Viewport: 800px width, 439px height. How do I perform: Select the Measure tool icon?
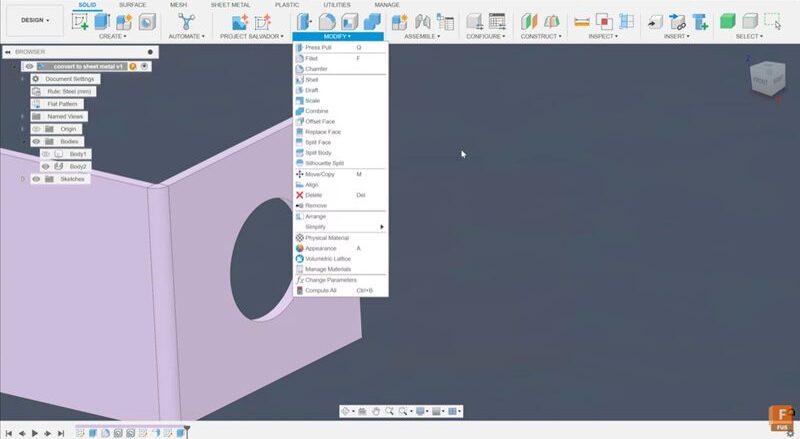point(582,22)
